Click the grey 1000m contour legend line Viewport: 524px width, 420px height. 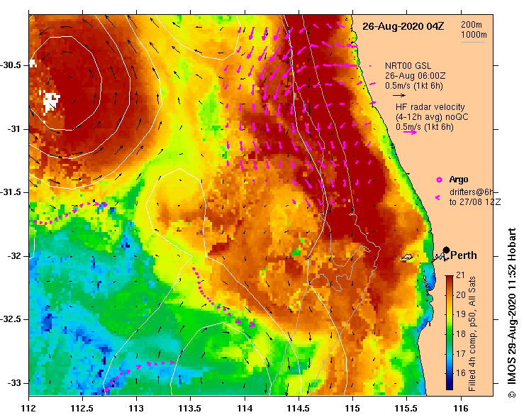(472, 42)
